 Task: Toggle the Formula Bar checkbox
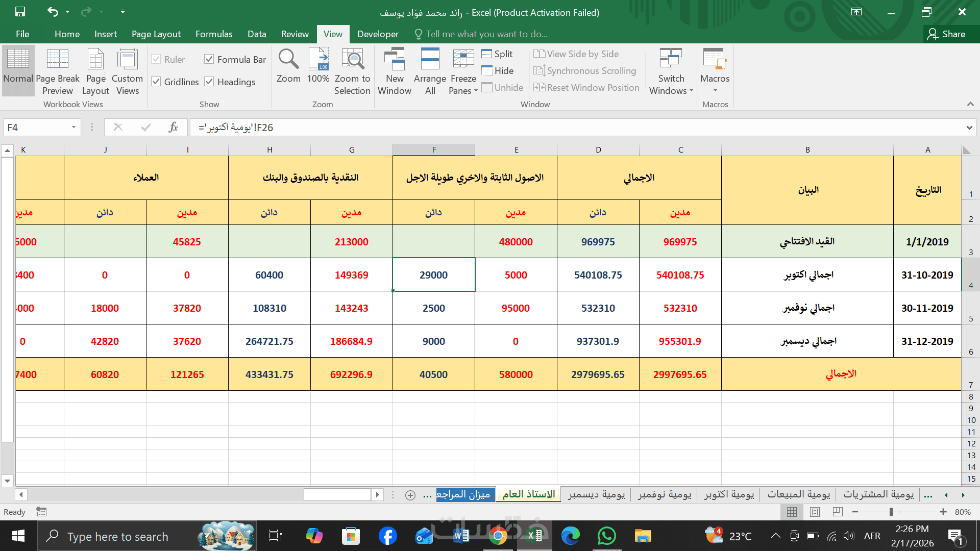pos(209,59)
